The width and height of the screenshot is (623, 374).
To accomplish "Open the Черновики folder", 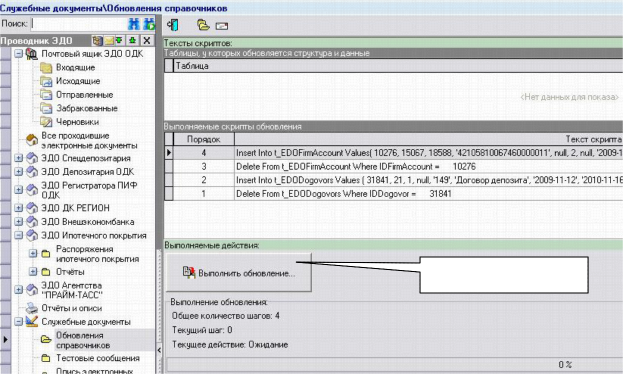I will [77, 122].
